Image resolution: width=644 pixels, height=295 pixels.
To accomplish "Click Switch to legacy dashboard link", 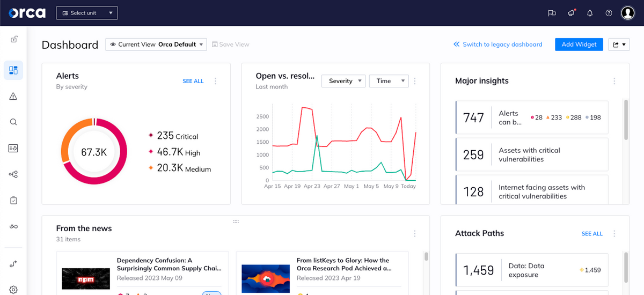I will pos(497,45).
